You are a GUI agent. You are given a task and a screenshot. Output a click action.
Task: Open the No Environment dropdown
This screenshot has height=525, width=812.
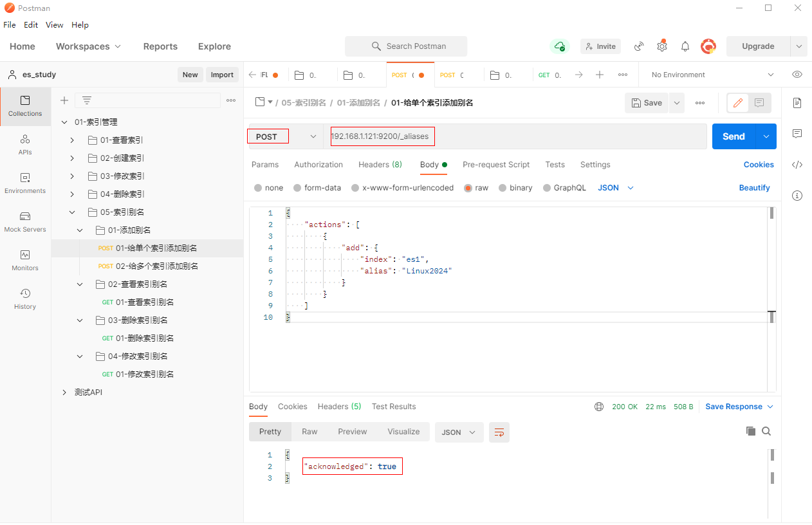point(712,75)
